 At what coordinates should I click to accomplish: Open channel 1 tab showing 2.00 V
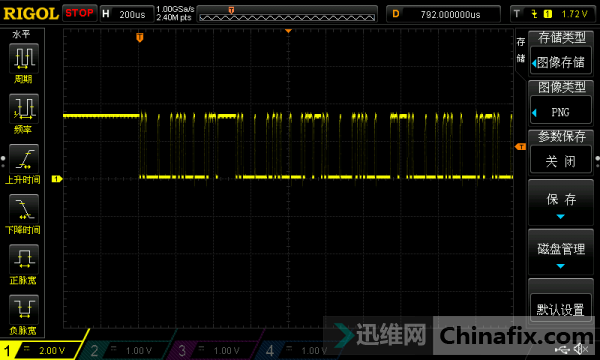pyautogui.click(x=41, y=350)
